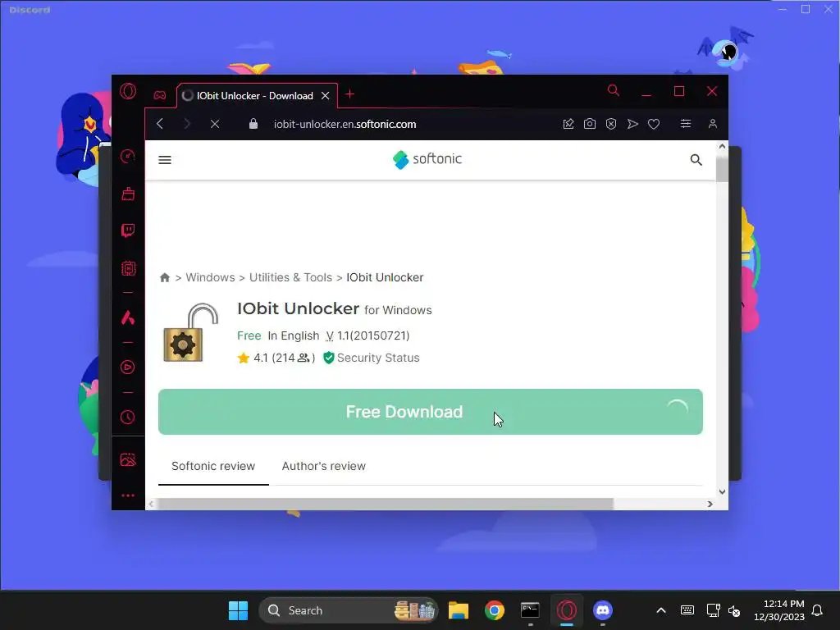Open Twitch panel in sidebar
840x630 pixels.
coord(128,231)
